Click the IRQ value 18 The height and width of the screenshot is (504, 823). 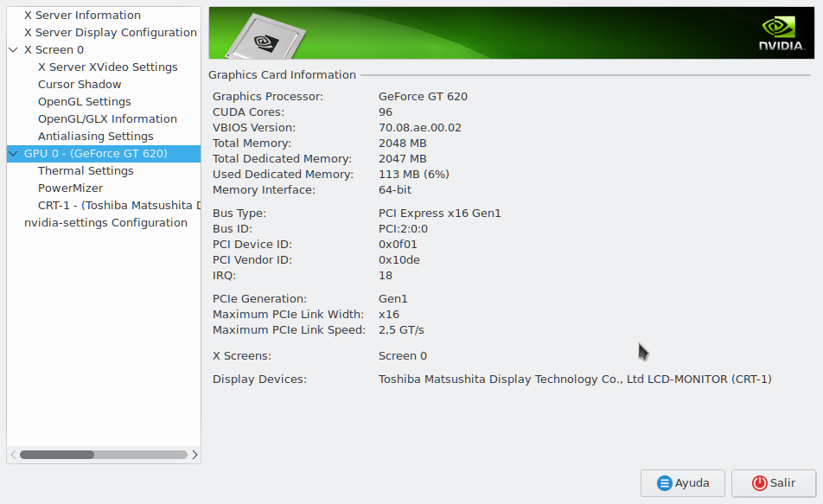coord(386,276)
